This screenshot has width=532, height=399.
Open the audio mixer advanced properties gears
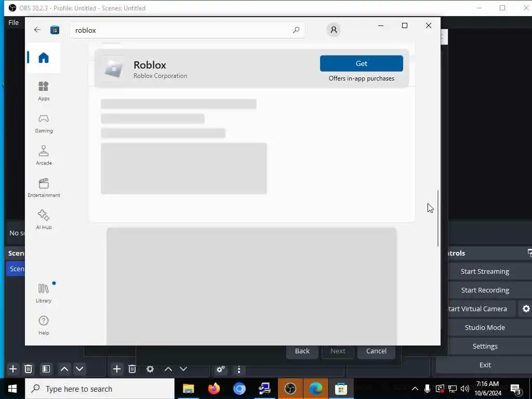(220, 369)
